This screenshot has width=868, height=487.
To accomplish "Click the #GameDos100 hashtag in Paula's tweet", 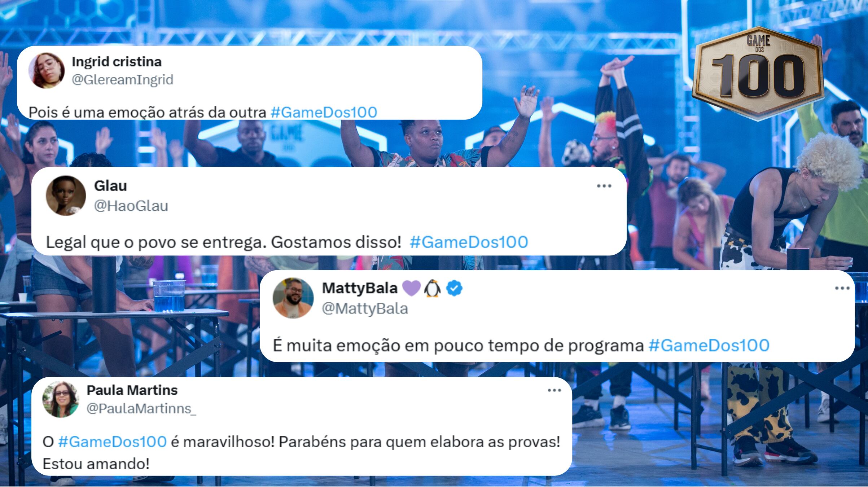I will tap(112, 442).
